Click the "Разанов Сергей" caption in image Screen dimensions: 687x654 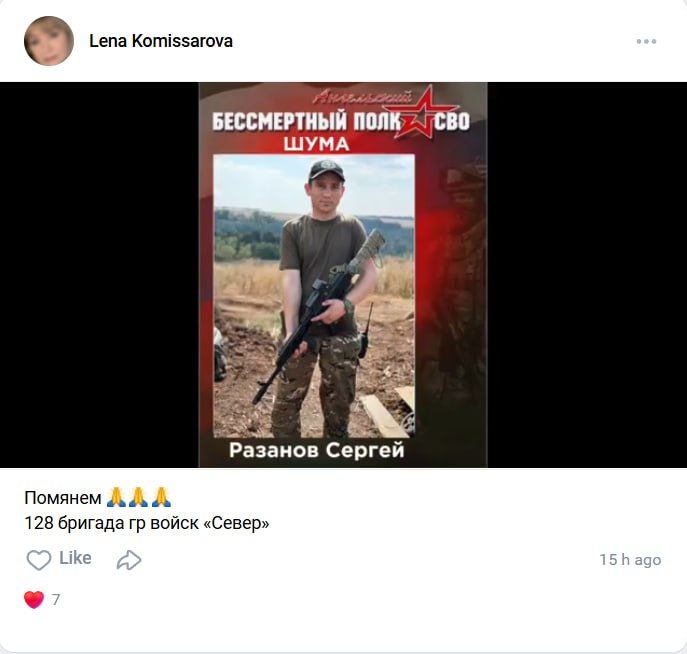click(x=316, y=450)
